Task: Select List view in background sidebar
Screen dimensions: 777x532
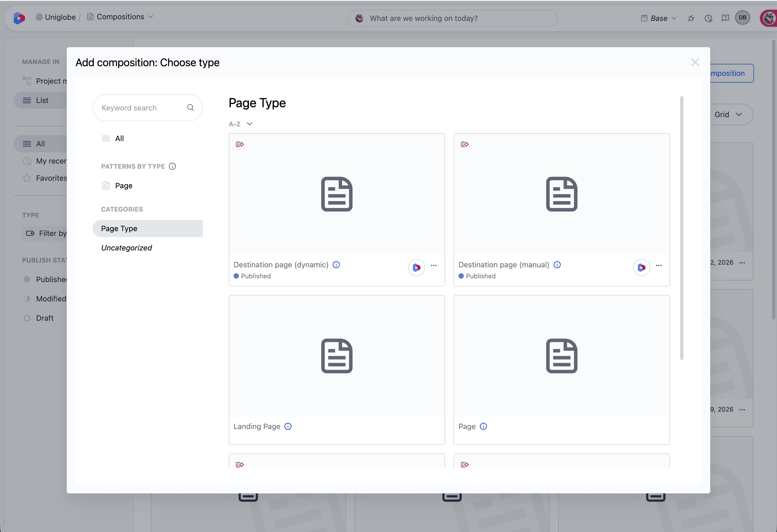Action: pyautogui.click(x=40, y=100)
